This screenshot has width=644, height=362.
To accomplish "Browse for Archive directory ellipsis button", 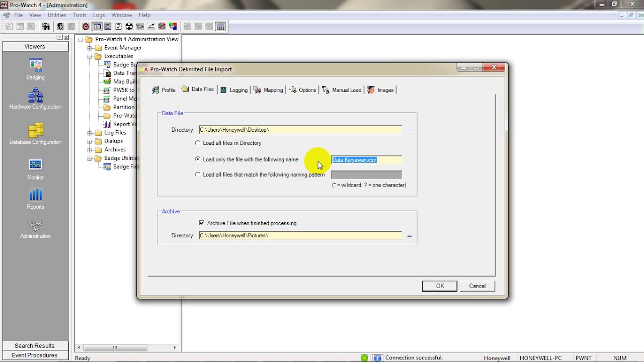I will (409, 235).
